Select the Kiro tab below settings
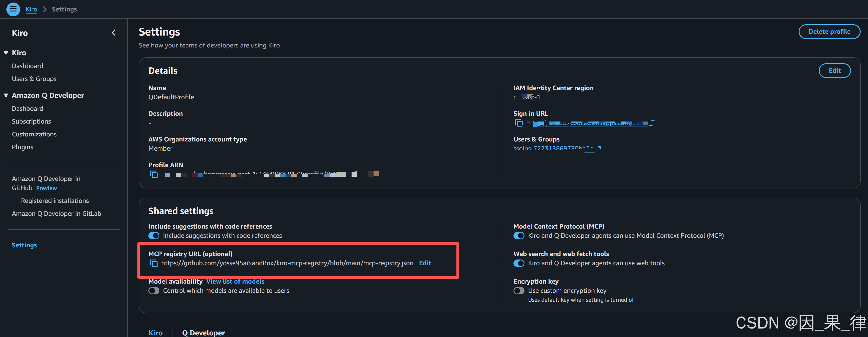Viewport: 868px width, 337px height. pyautogui.click(x=155, y=332)
